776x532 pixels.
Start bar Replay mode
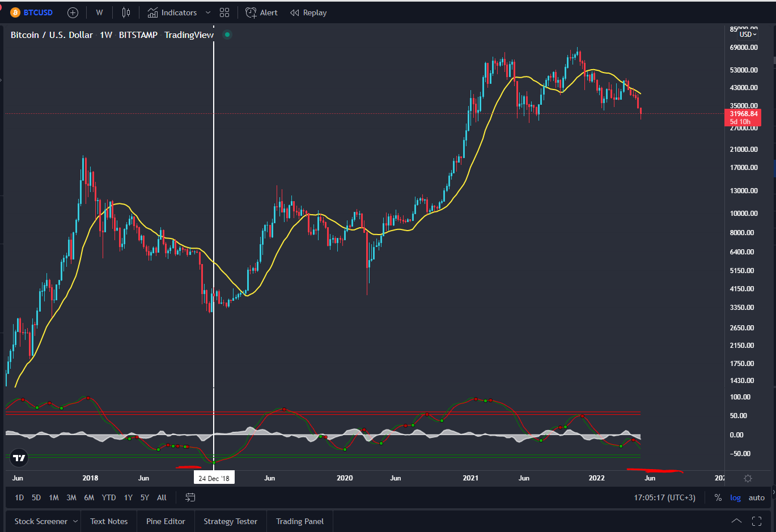[308, 12]
